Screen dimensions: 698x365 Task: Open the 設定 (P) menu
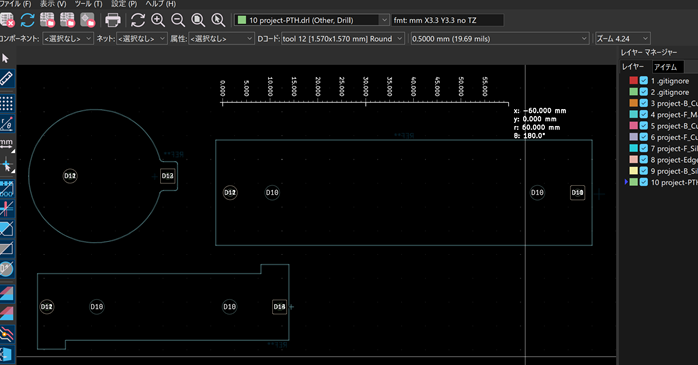pyautogui.click(x=124, y=4)
